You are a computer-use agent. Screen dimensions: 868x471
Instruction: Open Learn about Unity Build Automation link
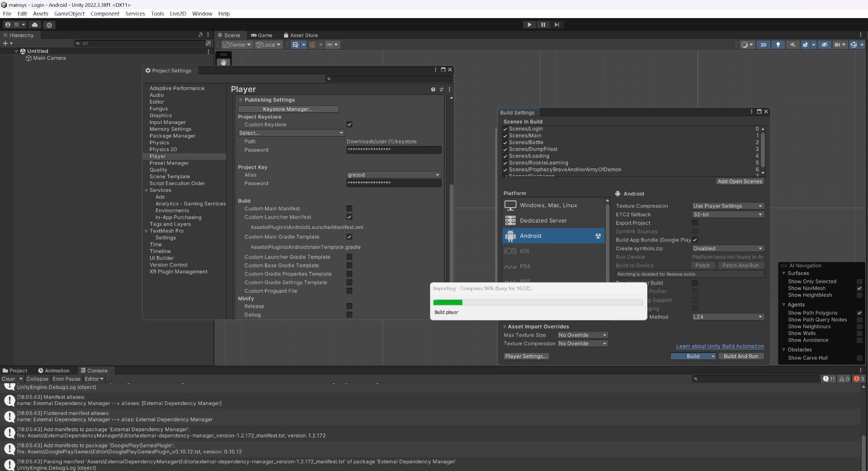[x=720, y=346]
